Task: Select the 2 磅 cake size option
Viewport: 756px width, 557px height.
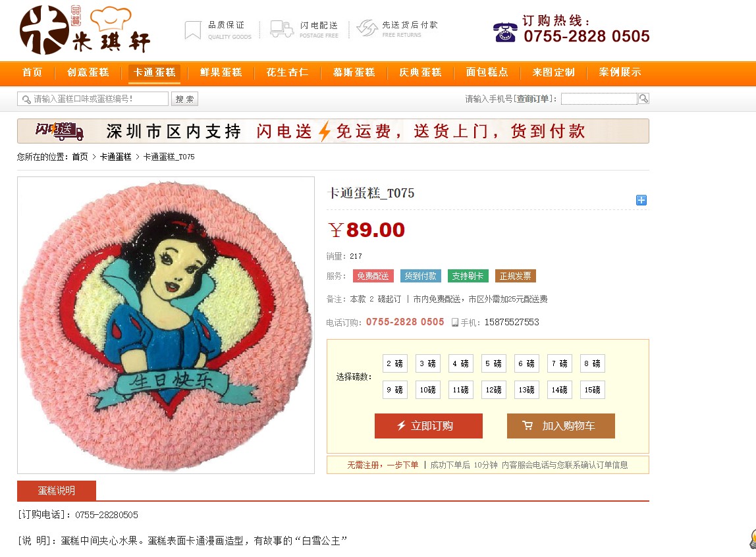Action: 395,364
